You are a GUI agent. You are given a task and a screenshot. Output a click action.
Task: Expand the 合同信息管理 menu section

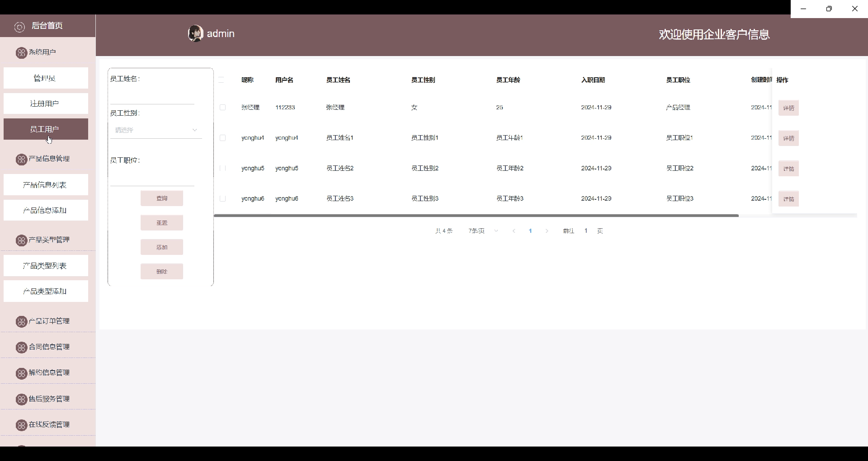point(47,347)
